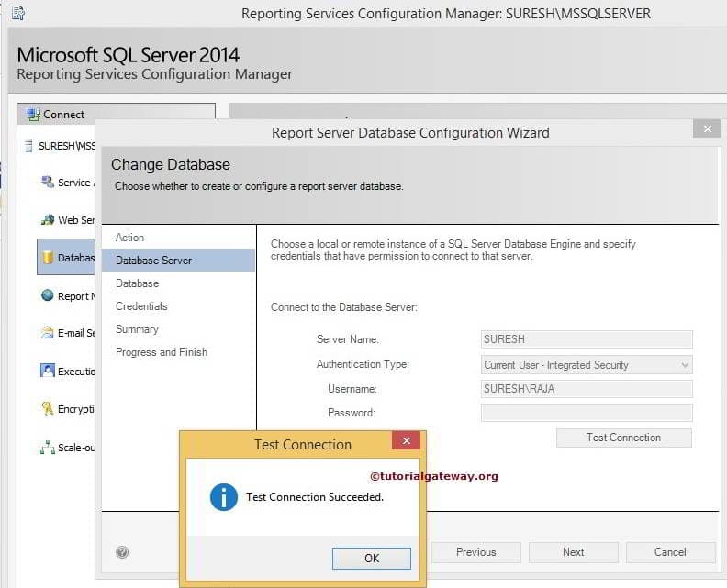The width and height of the screenshot is (727, 588).
Task: Select the Action wizard step
Action: [x=129, y=238]
